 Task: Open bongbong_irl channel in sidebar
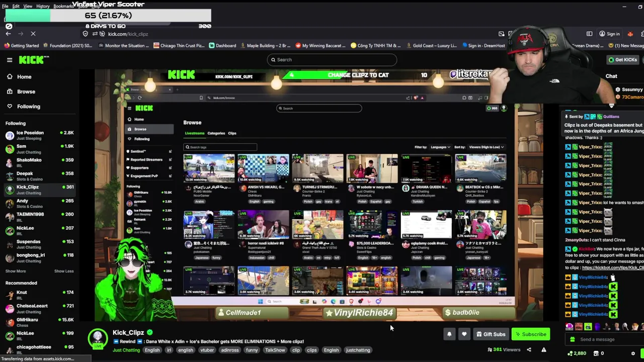pyautogui.click(x=39, y=257)
